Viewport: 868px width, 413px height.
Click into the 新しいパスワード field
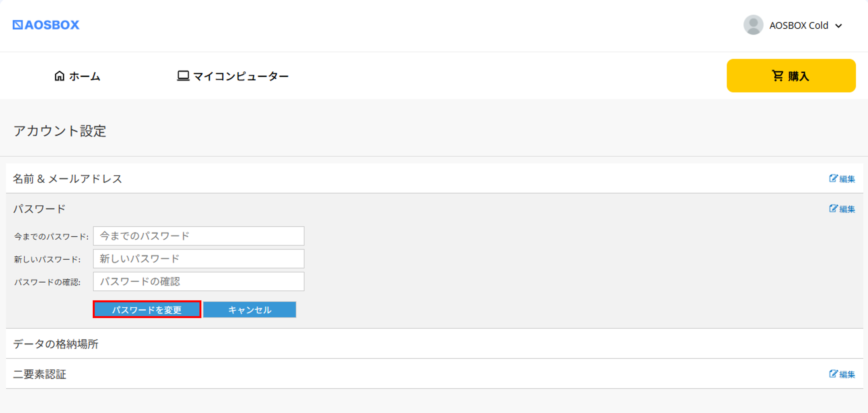[x=198, y=258]
